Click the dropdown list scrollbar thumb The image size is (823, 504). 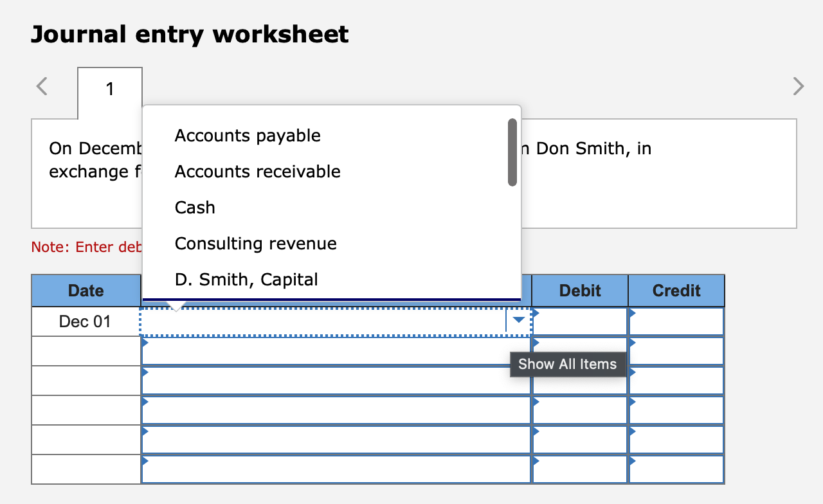(x=512, y=151)
